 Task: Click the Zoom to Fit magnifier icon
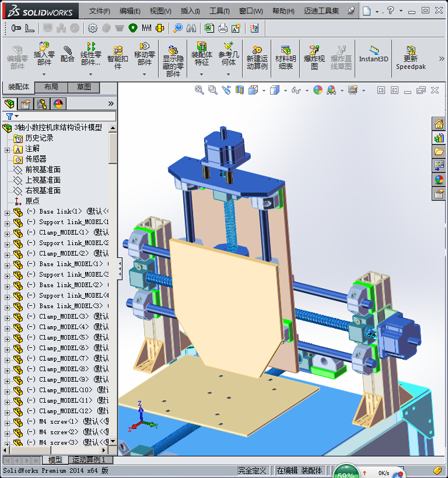199,90
